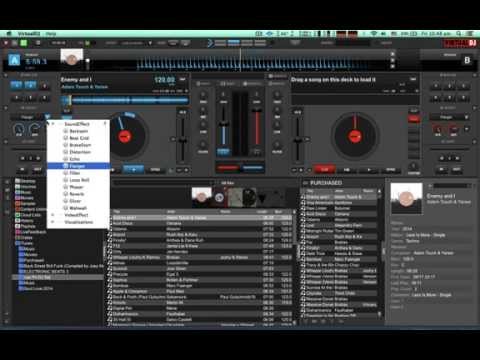
Task: Click red CUE button on deck B
Action: [324, 170]
